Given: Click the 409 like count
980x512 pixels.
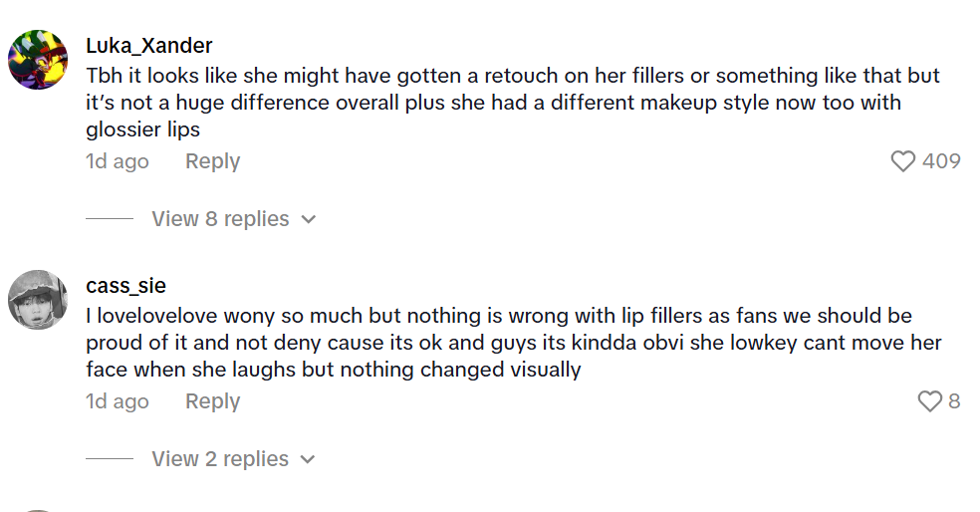Looking at the screenshot, I should coord(941,161).
